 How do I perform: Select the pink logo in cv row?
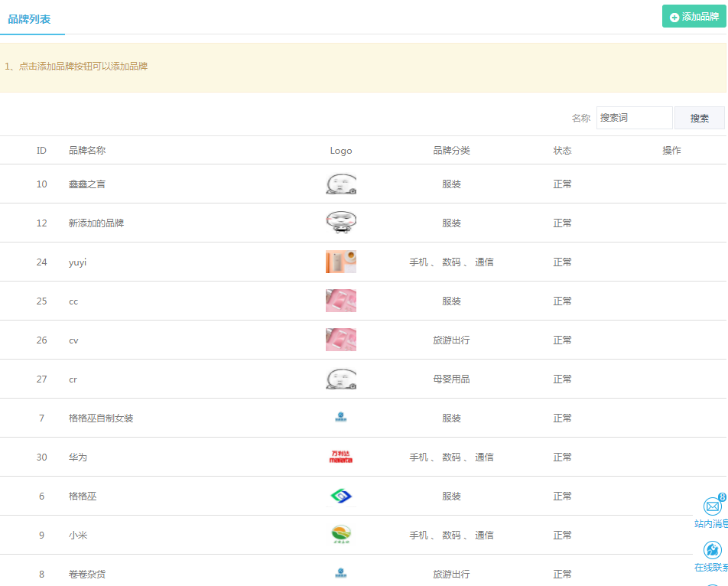click(341, 340)
